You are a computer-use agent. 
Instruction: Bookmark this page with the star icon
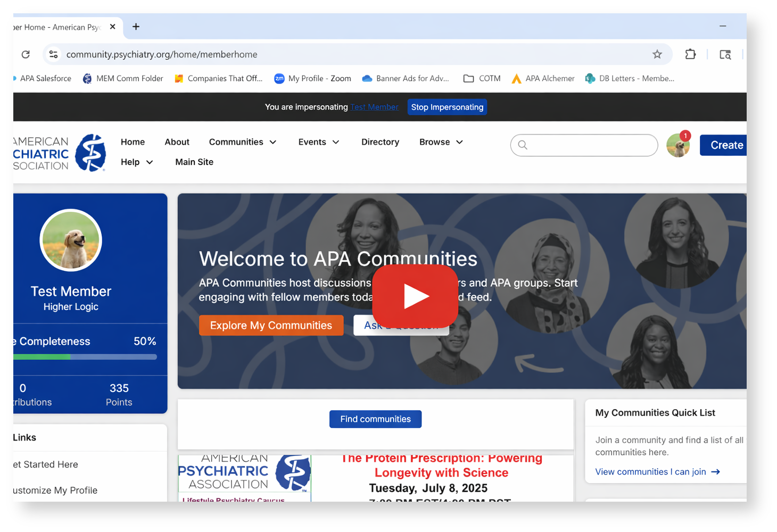pos(657,54)
